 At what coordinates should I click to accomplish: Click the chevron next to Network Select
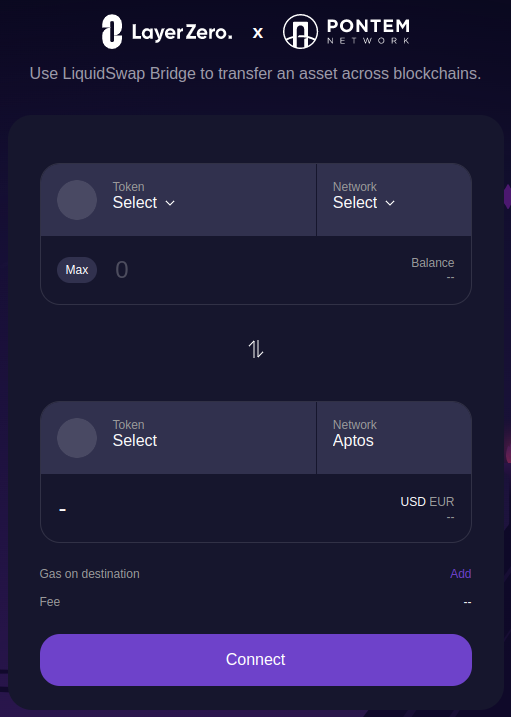pos(390,203)
